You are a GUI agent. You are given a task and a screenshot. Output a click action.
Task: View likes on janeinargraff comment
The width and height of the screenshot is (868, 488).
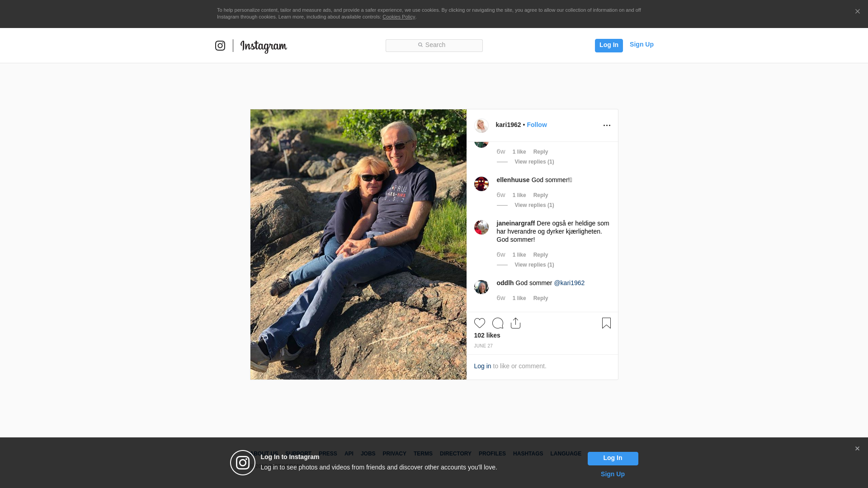pyautogui.click(x=519, y=255)
